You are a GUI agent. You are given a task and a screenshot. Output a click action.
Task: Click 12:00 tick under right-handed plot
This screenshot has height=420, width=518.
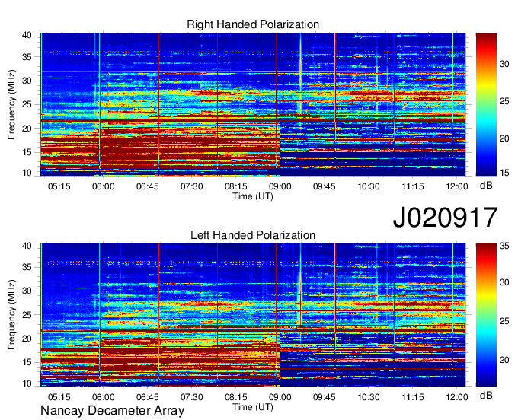pos(457,186)
